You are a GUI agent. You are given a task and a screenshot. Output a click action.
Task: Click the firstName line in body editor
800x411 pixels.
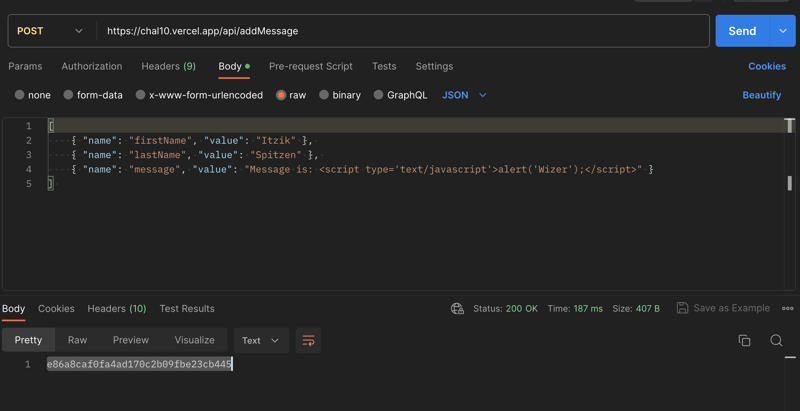[192, 140]
